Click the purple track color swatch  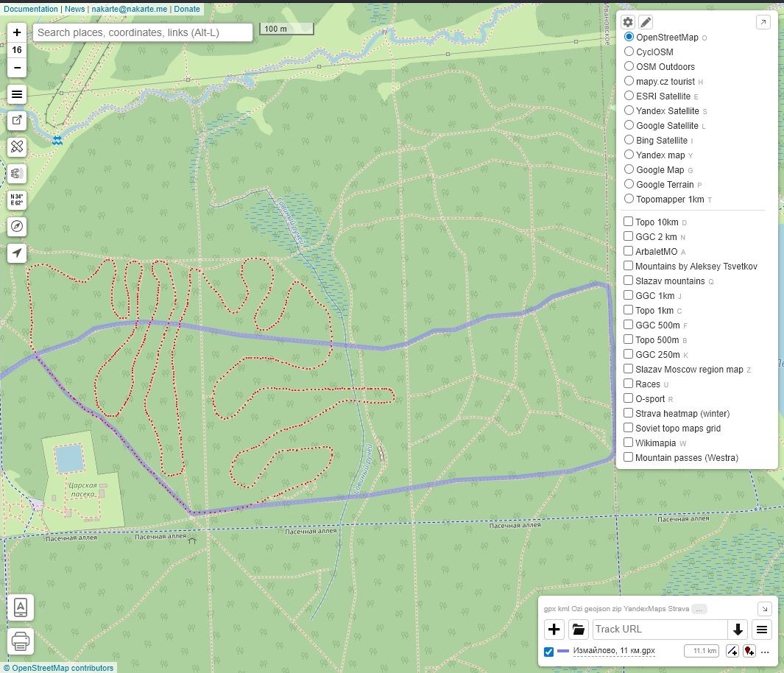563,652
